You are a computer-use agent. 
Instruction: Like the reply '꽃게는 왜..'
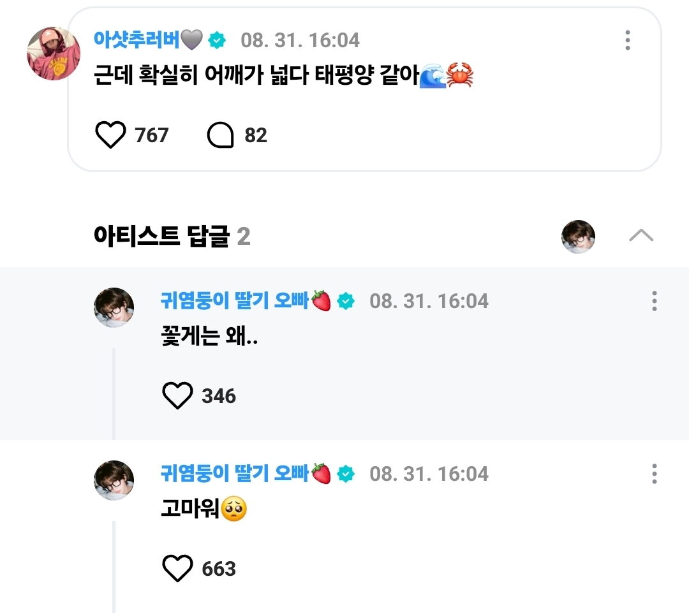177,396
